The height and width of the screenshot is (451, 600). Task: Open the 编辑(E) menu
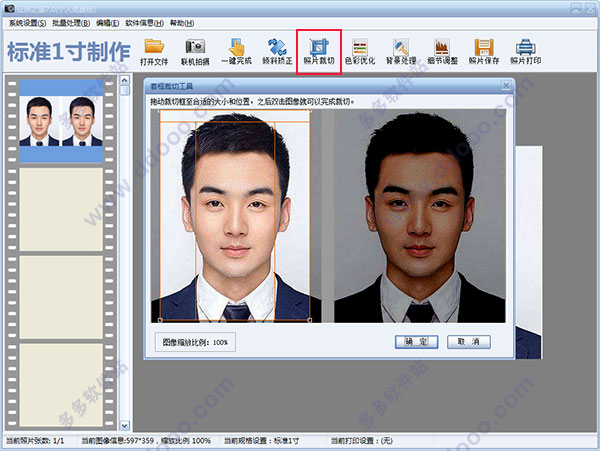coord(108,23)
